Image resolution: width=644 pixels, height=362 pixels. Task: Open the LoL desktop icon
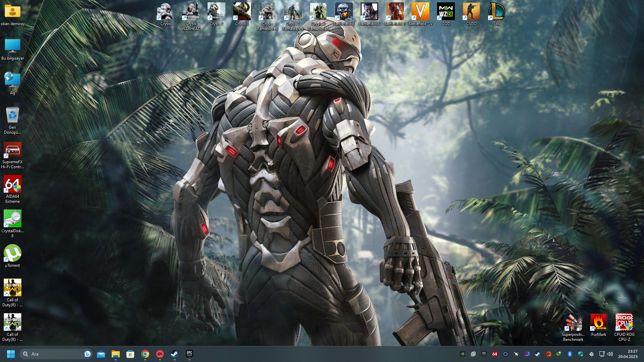[x=497, y=12]
